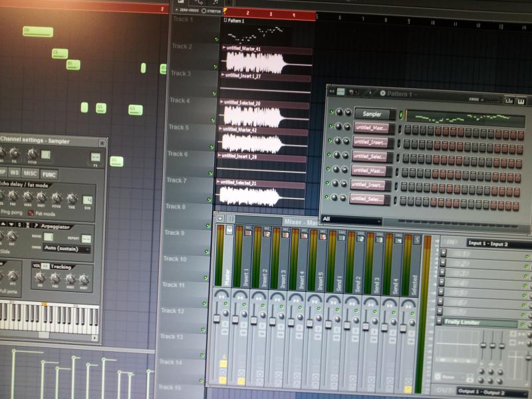This screenshot has width=532, height=399.
Task: Switch to the FUNC tab
Action: (x=49, y=174)
